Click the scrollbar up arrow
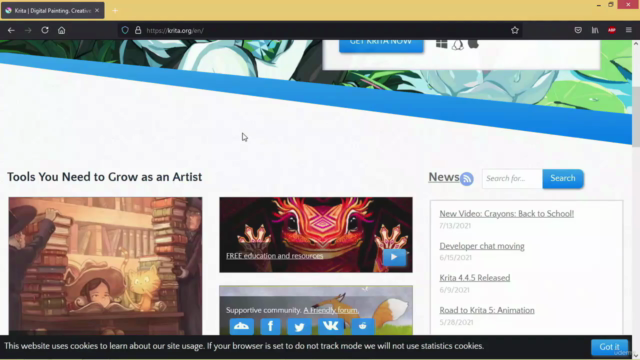Image resolution: width=640 pixels, height=360 pixels. [636, 43]
